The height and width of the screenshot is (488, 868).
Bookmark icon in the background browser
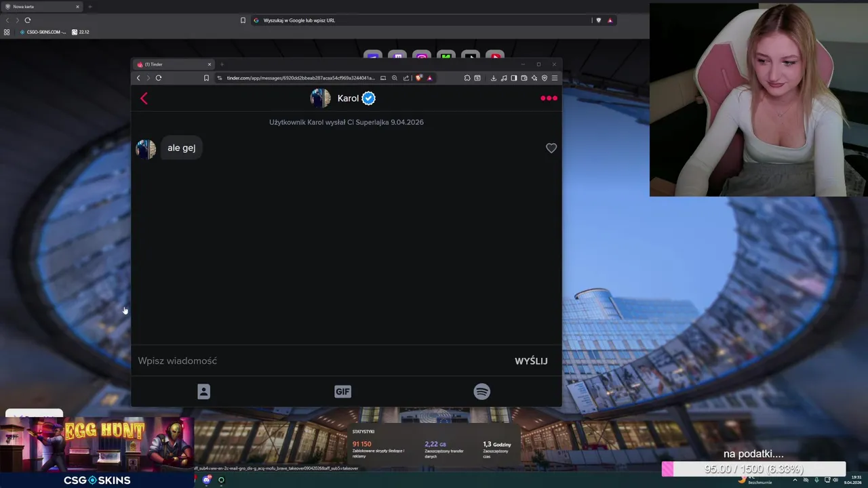coord(243,20)
